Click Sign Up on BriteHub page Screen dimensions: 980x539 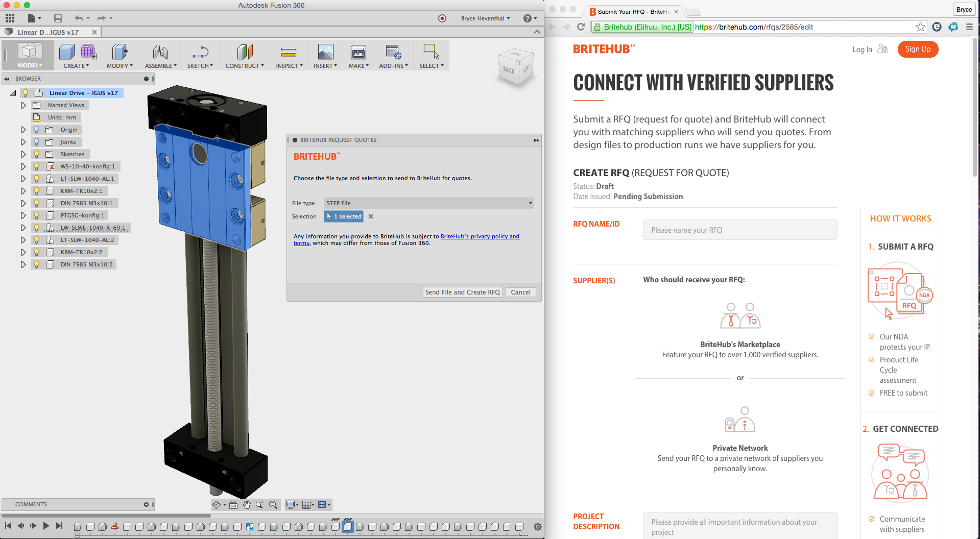(918, 49)
